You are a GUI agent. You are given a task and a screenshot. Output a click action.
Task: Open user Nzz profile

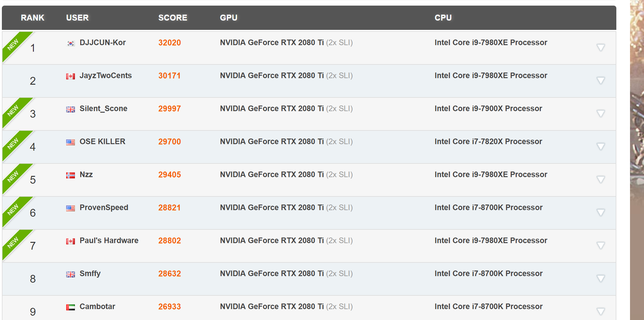(x=86, y=175)
